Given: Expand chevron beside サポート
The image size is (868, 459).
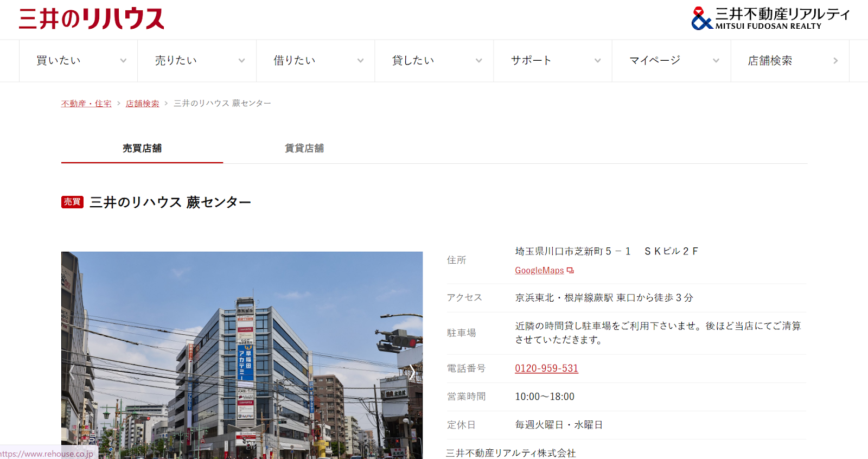Looking at the screenshot, I should pos(597,61).
